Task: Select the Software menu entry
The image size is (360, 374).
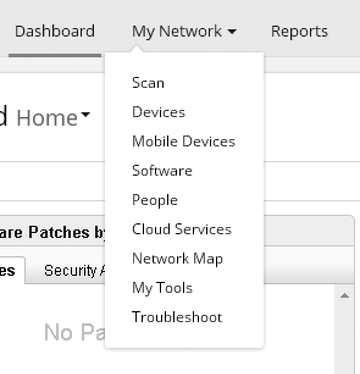Action: pyautogui.click(x=162, y=171)
